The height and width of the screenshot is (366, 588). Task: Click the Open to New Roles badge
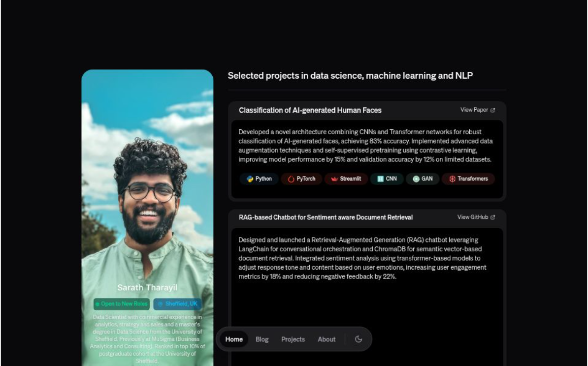[x=121, y=304]
